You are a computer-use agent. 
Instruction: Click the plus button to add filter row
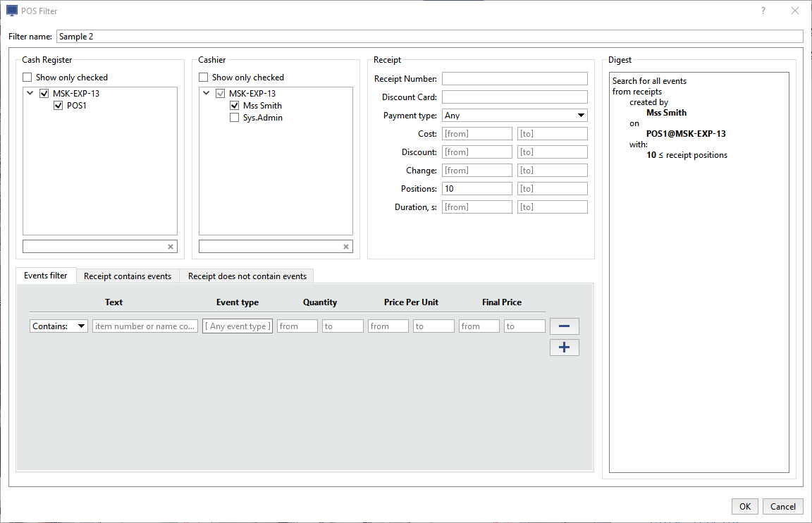[x=564, y=347]
